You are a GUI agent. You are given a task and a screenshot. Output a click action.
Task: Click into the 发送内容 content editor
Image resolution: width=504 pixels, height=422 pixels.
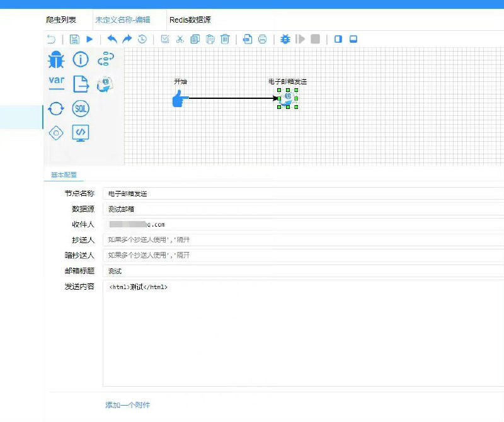coord(303,333)
